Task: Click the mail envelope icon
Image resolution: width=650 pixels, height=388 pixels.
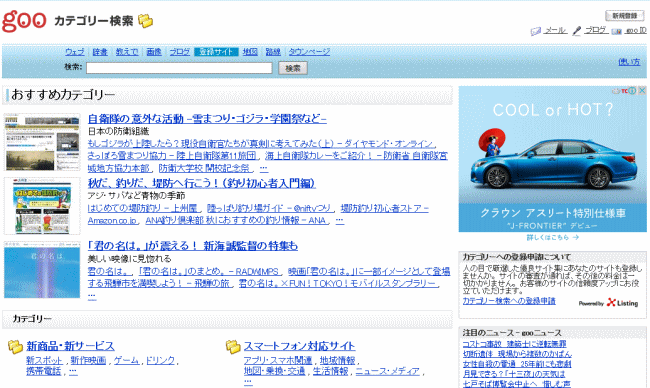Action: tap(536, 31)
